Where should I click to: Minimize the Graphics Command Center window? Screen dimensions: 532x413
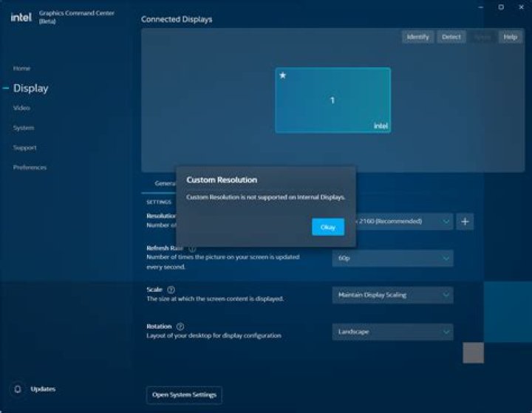[481, 7]
